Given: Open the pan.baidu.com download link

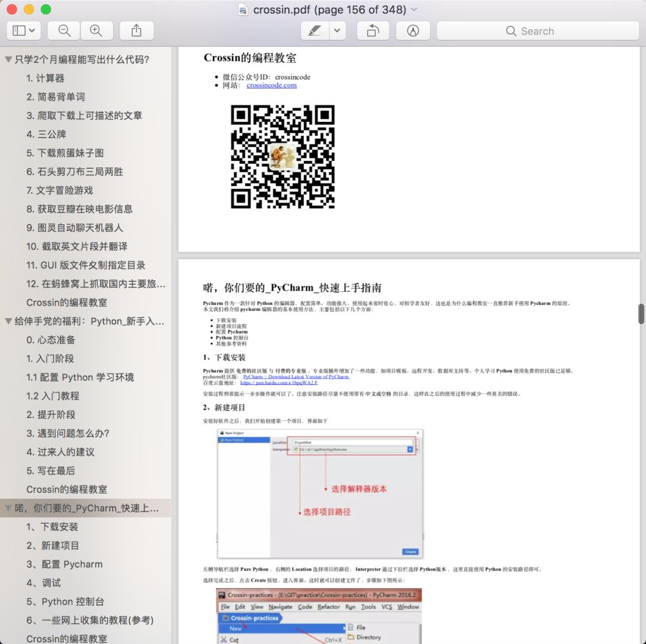Looking at the screenshot, I should (279, 383).
